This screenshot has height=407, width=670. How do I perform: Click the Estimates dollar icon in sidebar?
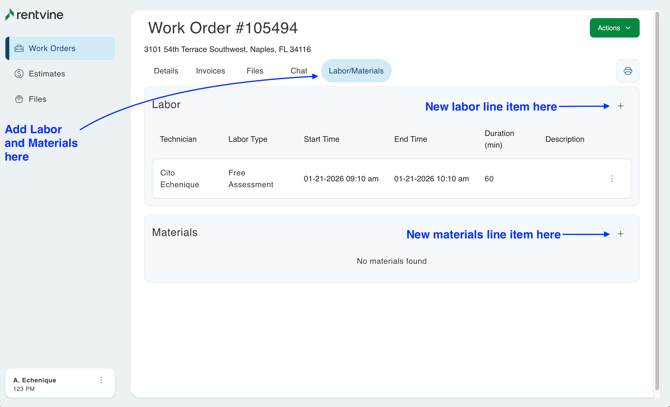pyautogui.click(x=19, y=74)
